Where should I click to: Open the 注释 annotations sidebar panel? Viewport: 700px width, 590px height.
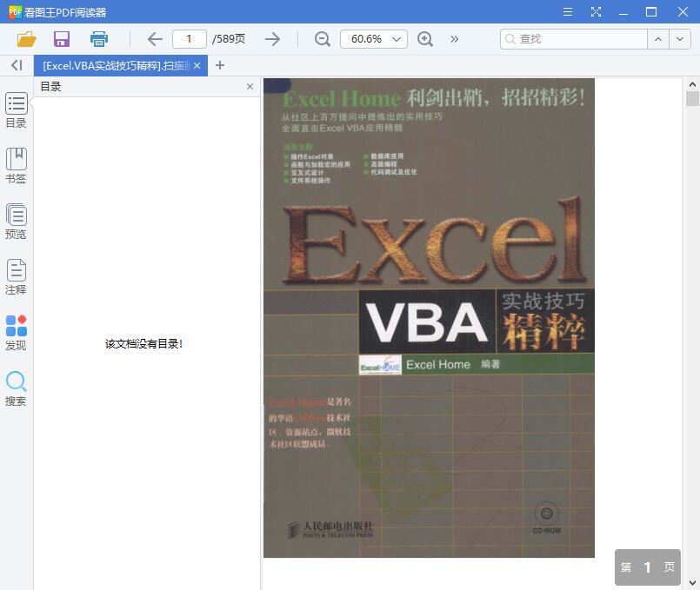tap(16, 277)
